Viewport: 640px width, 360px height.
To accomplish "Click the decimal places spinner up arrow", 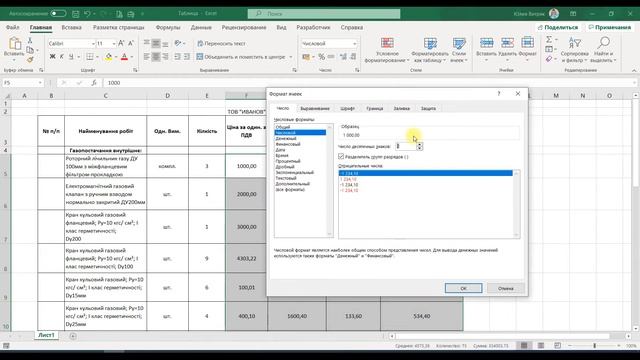I will coord(420,144).
